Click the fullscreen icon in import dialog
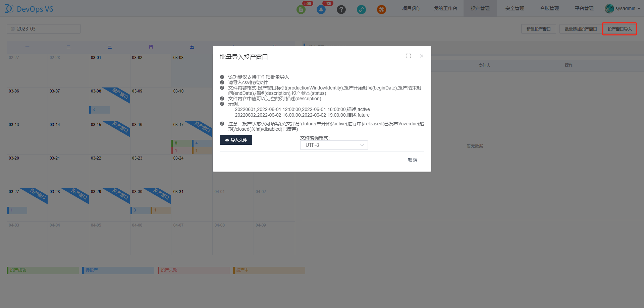 [408, 56]
